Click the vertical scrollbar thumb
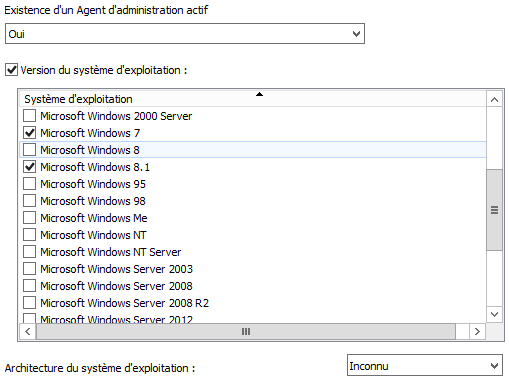 point(495,210)
